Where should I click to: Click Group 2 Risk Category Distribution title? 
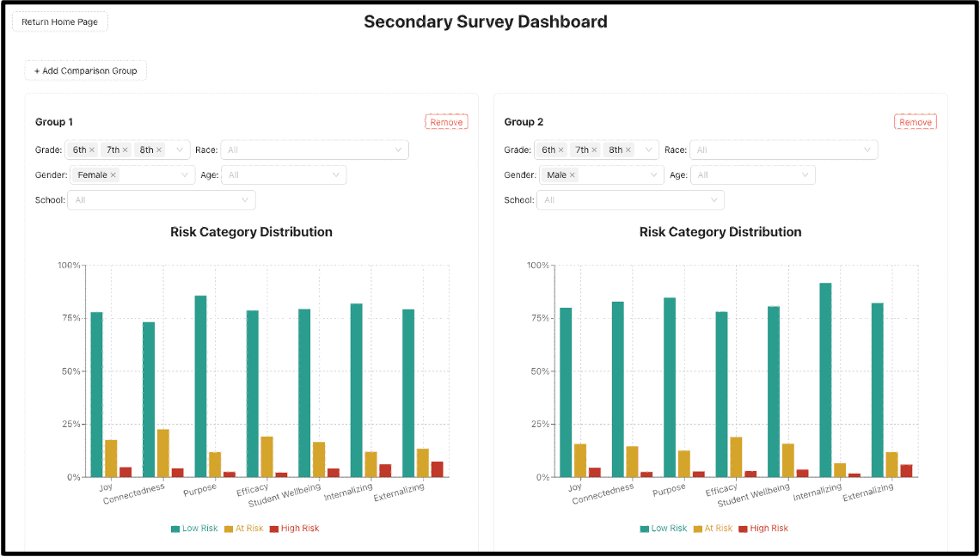point(720,232)
